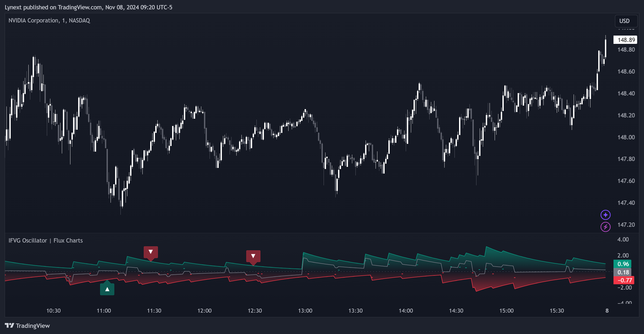Click the purple lightning bolt icon

click(605, 227)
